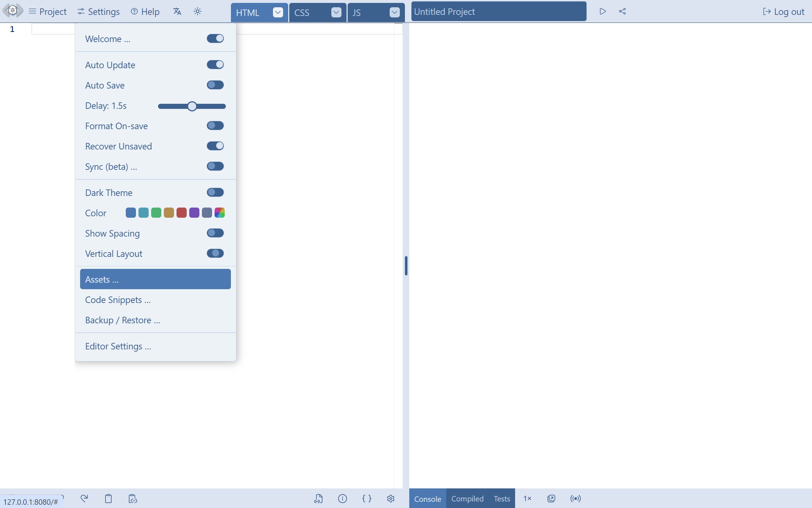The width and height of the screenshot is (812, 508).
Task: Open the Project menu
Action: click(48, 12)
